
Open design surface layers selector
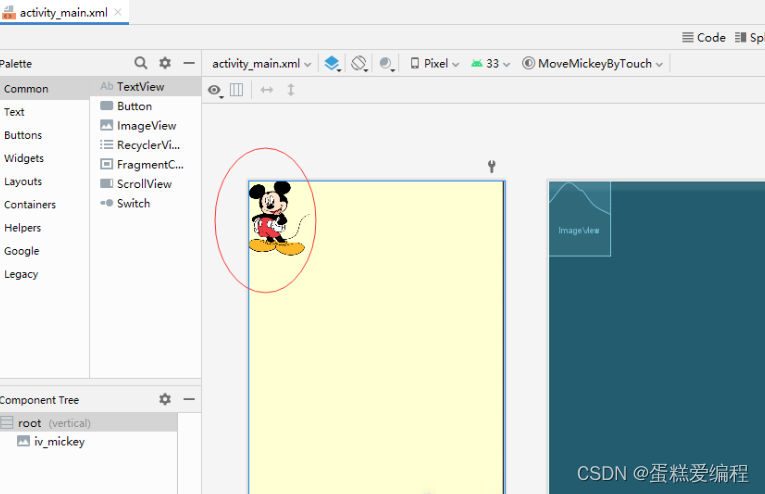(332, 63)
